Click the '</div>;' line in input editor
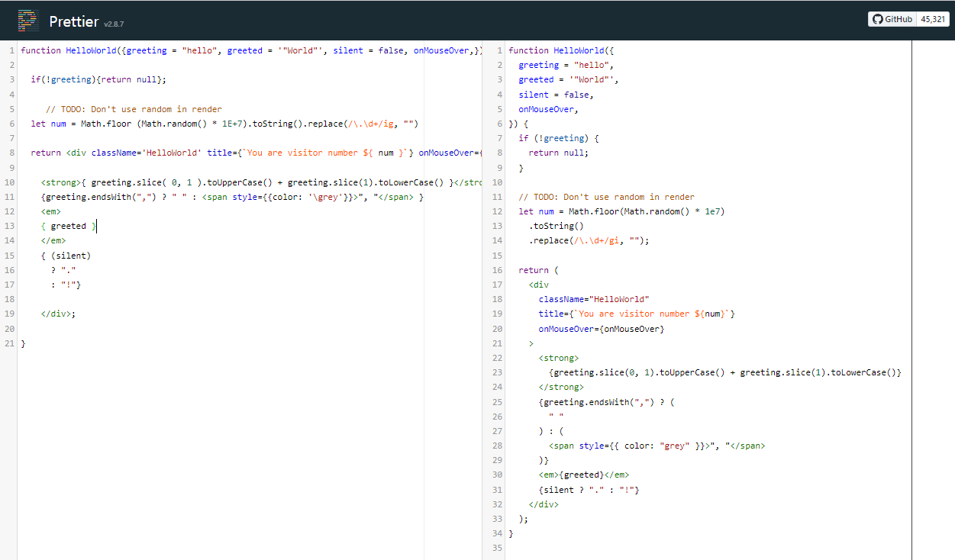The height and width of the screenshot is (560, 955). (59, 314)
